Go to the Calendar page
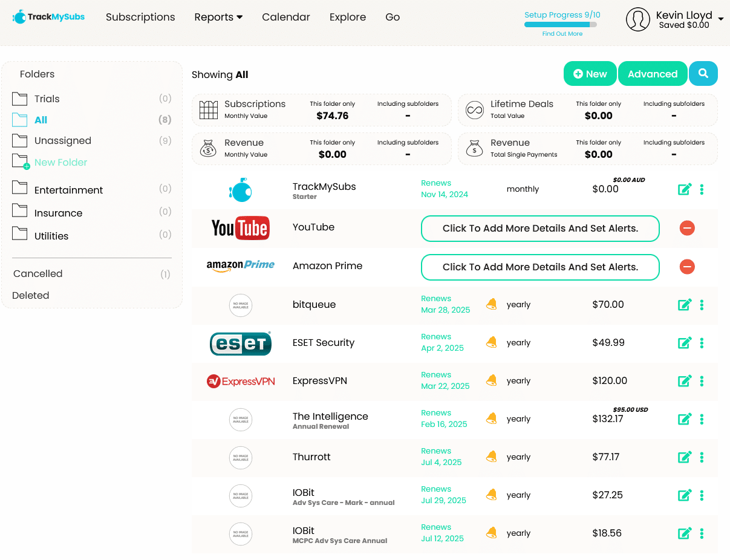The height and width of the screenshot is (560, 730). pos(286,17)
